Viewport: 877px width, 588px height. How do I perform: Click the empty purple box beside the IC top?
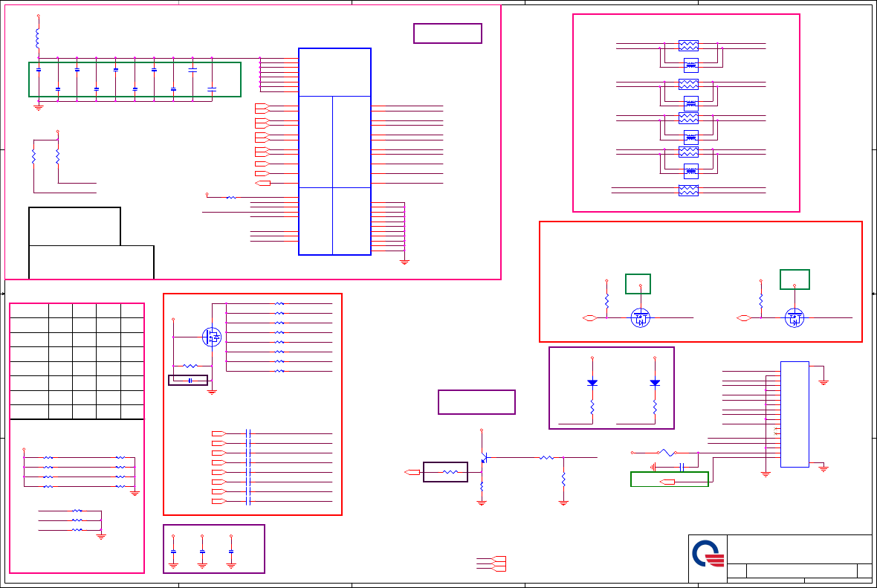[447, 33]
